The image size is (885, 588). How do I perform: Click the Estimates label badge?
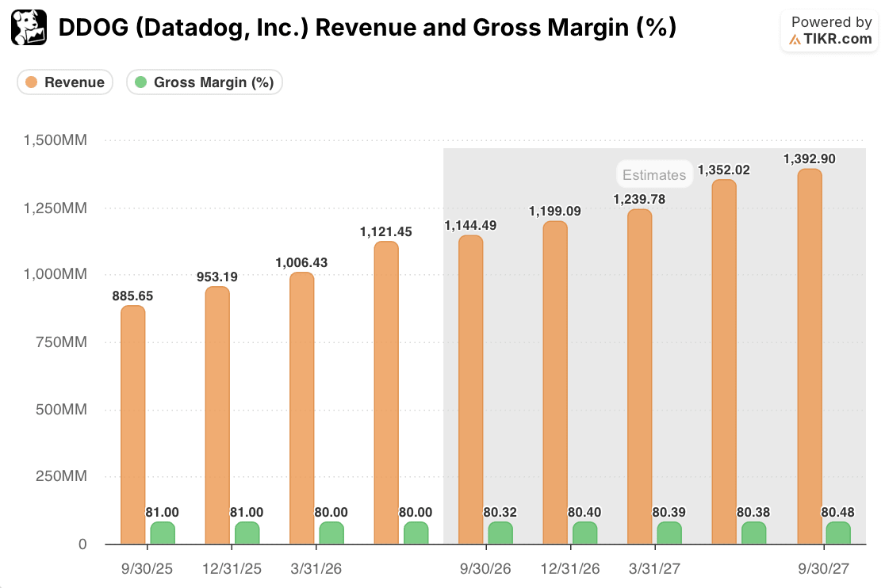pyautogui.click(x=654, y=175)
